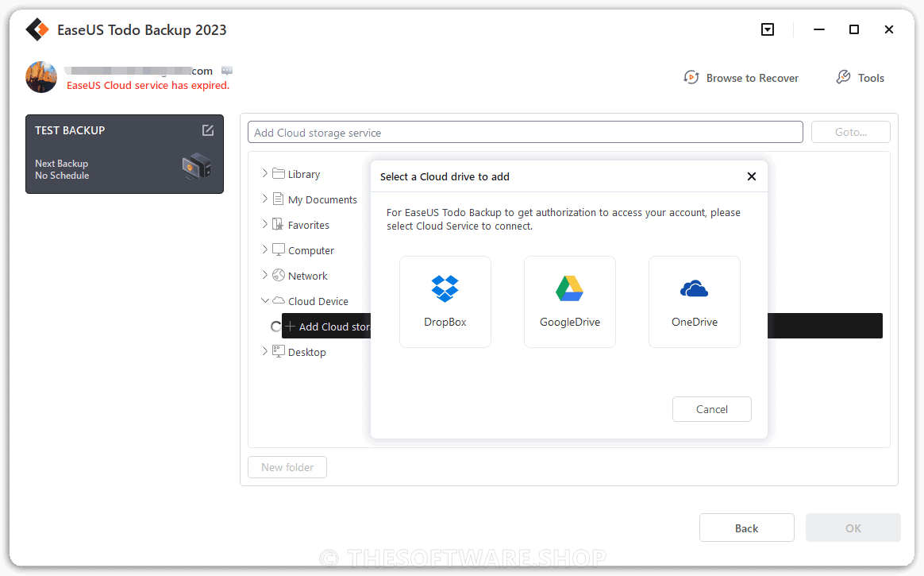Close the Select a Cloud drive dialog
This screenshot has height=576, width=924.
pyautogui.click(x=751, y=176)
